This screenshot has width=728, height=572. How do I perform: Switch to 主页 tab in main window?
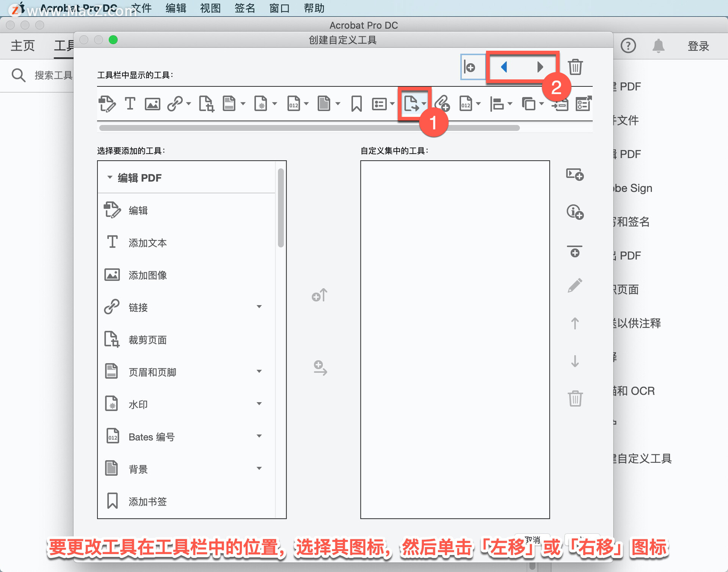tap(22, 45)
